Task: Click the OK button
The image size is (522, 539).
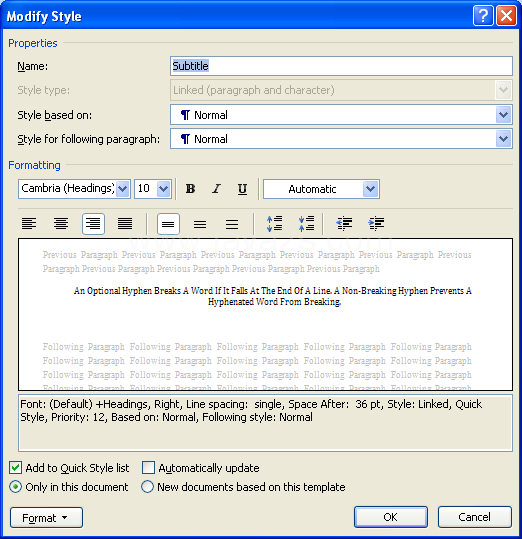Action: coord(391,517)
